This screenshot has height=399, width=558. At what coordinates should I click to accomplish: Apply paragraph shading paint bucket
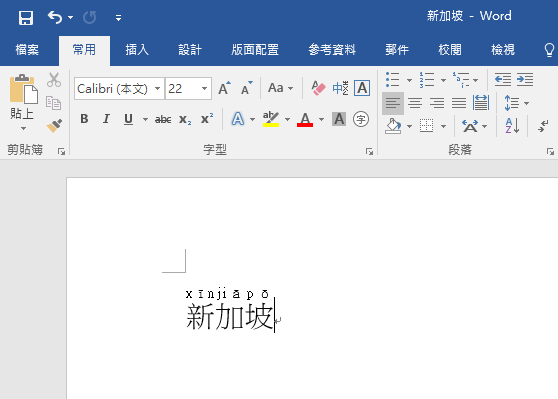pos(393,126)
